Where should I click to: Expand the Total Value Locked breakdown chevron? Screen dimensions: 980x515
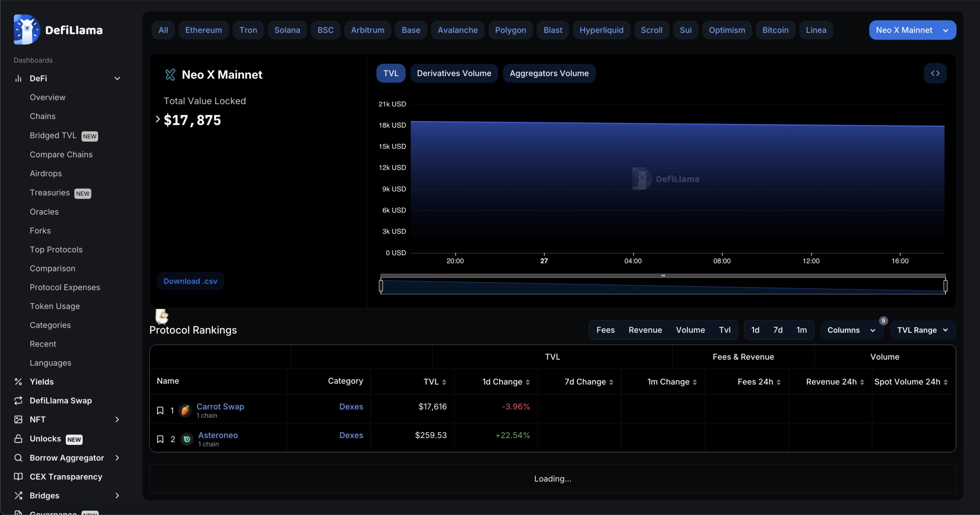coord(158,119)
